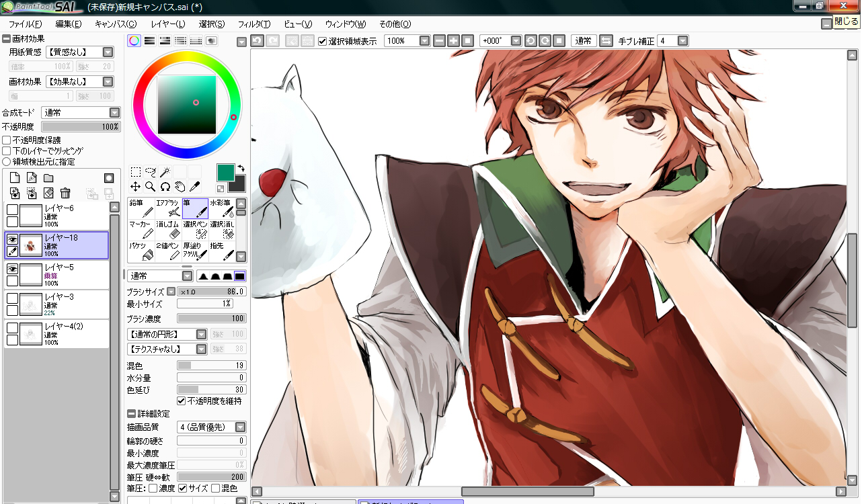The height and width of the screenshot is (504, 862).
Task: Enable 不透明度保護 checkbox
Action: click(7, 140)
